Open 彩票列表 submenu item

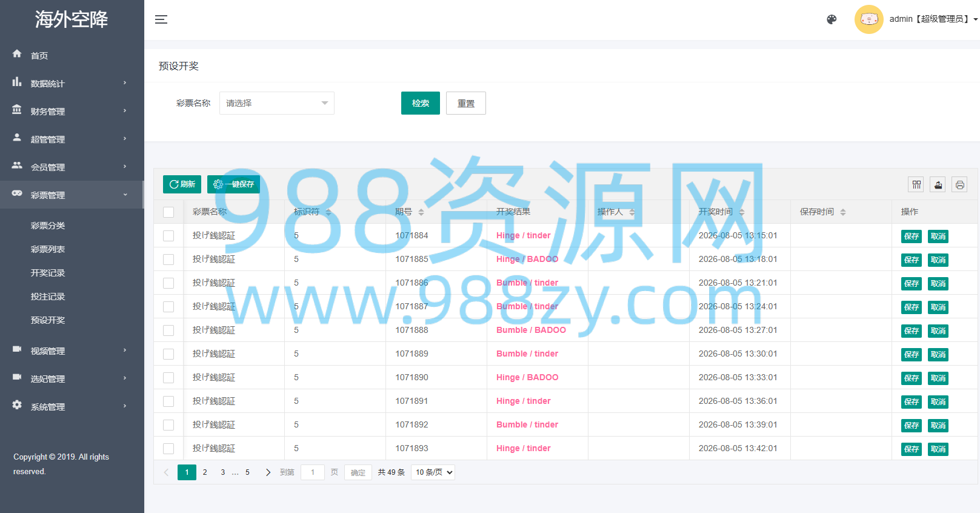(48, 249)
